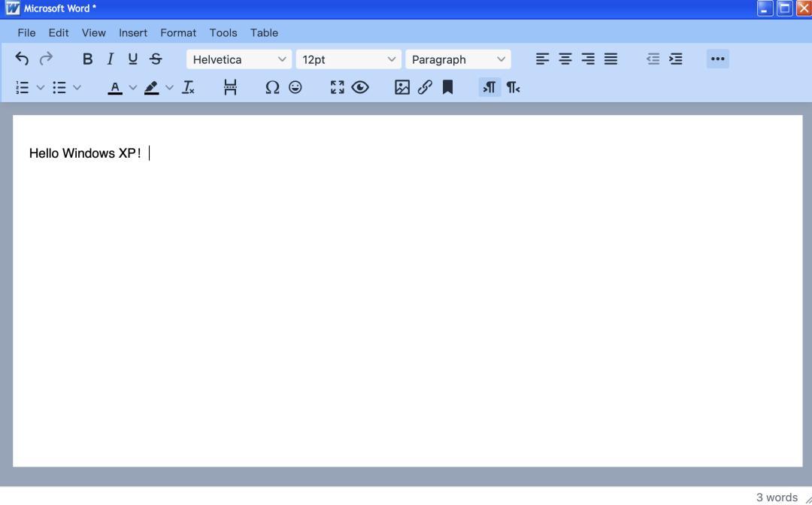
Task: Click the eye preview icon
Action: [x=360, y=87]
